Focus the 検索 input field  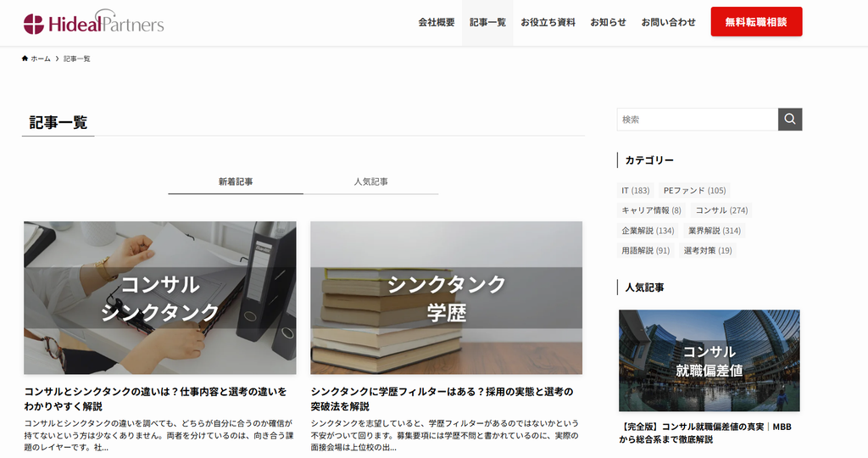pos(698,119)
